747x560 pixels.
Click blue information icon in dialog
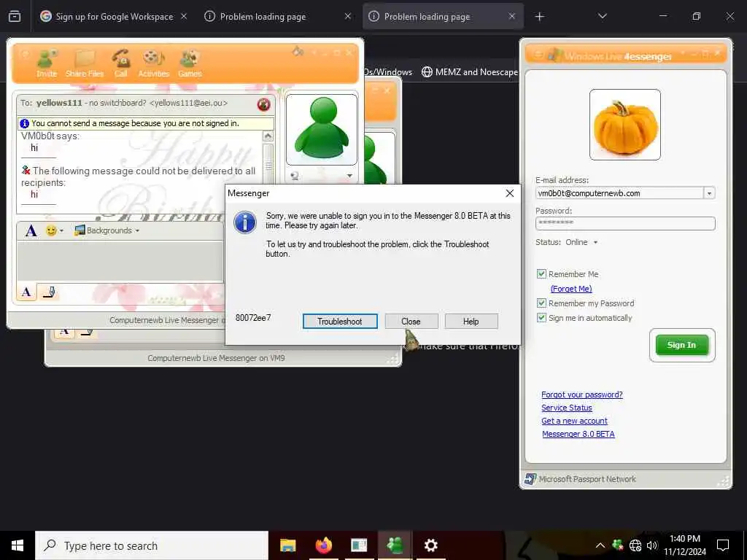[245, 222]
